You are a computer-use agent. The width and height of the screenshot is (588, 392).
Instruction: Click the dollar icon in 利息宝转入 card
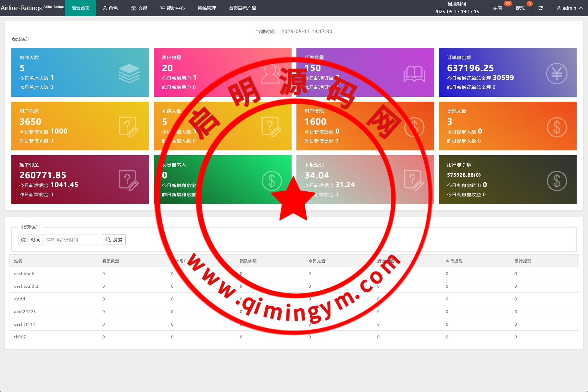[271, 181]
